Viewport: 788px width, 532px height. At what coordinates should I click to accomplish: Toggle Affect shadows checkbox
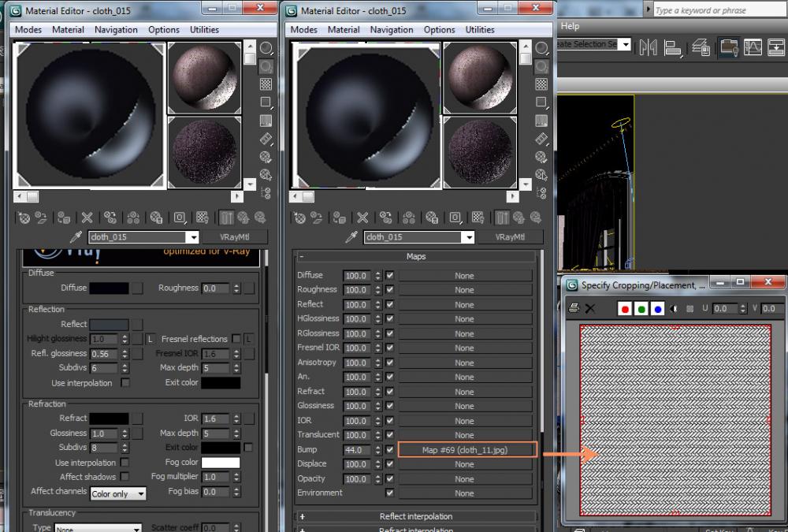(x=125, y=477)
